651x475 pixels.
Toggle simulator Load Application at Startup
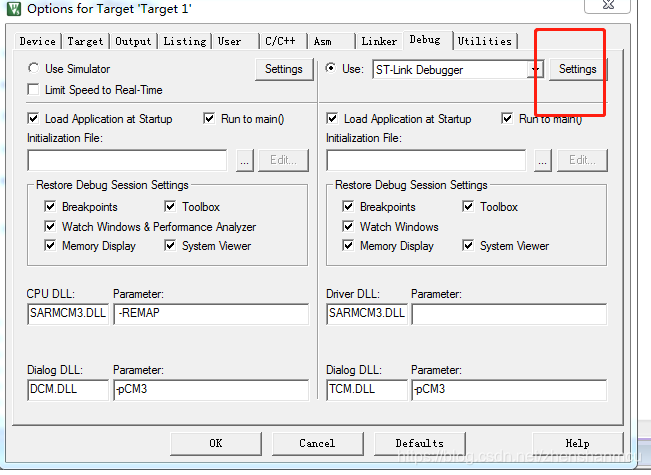33,119
